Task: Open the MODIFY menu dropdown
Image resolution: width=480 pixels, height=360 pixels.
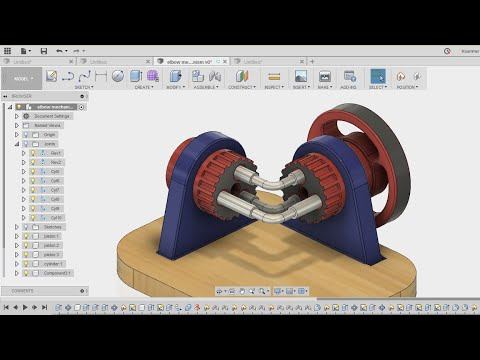Action: coord(176,87)
